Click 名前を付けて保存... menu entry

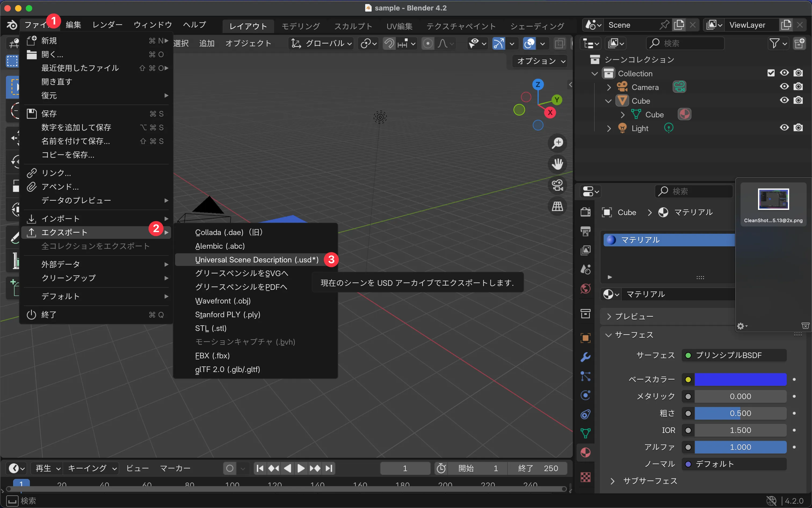(x=75, y=141)
